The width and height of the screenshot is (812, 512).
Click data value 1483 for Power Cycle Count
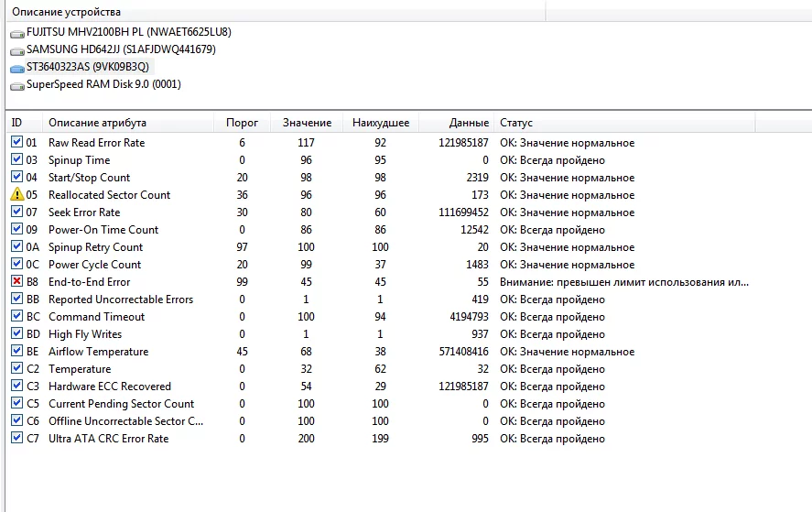coord(478,265)
